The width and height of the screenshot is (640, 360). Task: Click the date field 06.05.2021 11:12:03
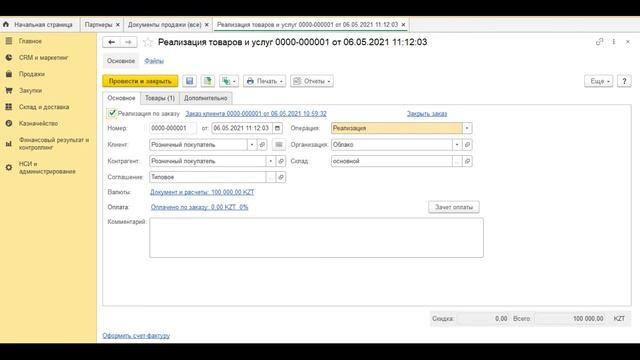pyautogui.click(x=242, y=128)
